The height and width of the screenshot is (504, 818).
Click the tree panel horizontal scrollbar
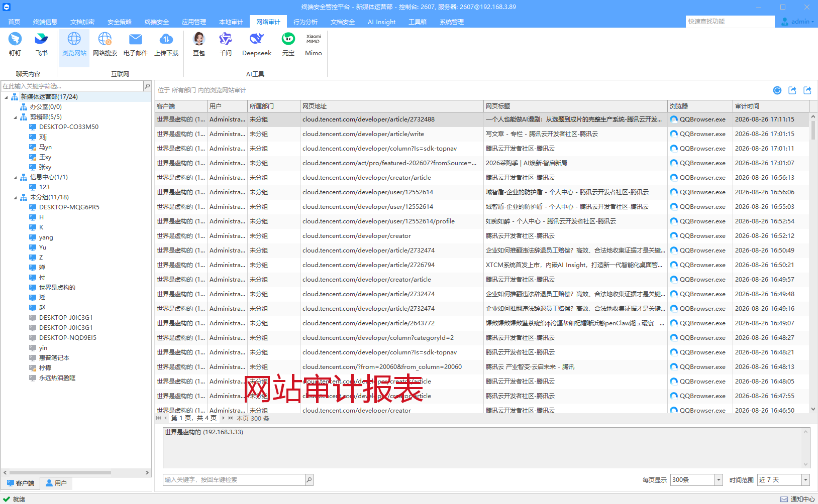pos(60,472)
